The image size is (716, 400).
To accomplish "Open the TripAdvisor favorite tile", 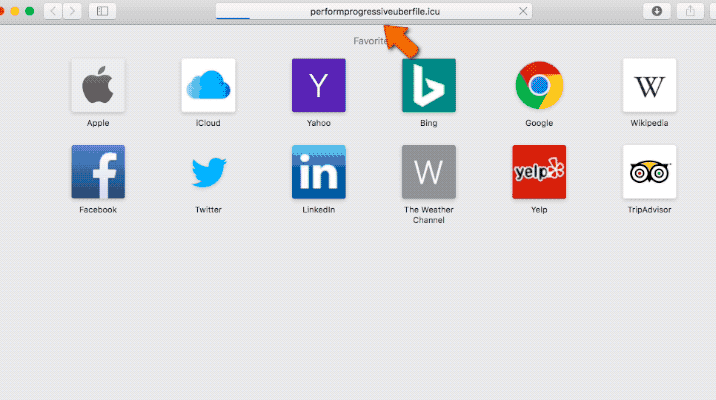I will click(x=649, y=172).
